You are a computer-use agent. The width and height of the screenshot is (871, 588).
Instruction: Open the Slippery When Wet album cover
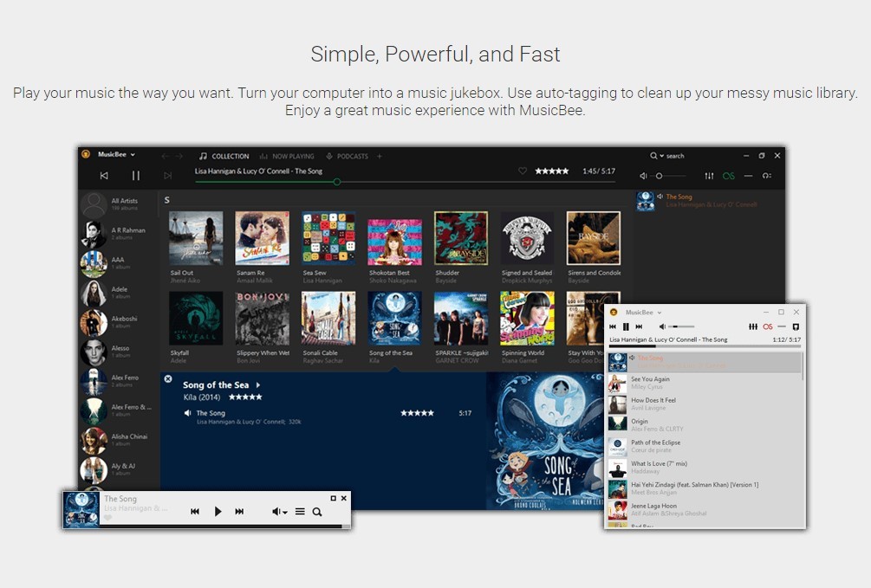(263, 318)
